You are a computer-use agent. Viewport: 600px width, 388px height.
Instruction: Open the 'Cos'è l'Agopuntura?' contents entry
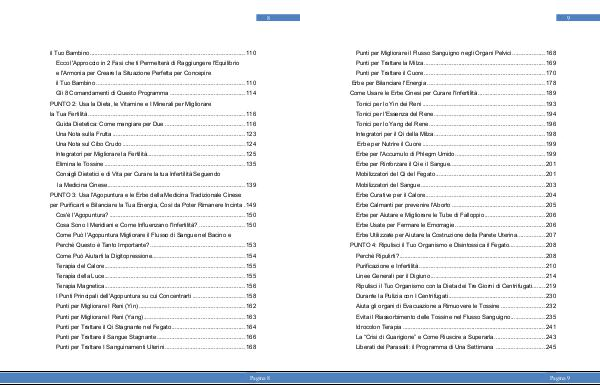click(156, 215)
